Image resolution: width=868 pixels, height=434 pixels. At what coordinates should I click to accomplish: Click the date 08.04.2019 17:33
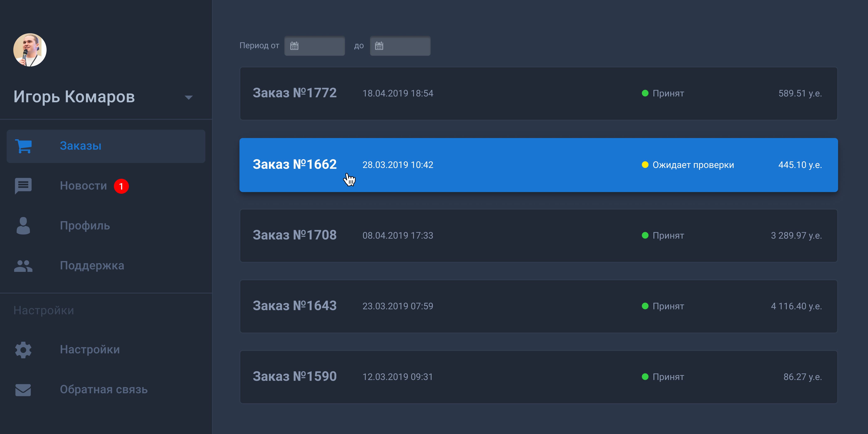[x=398, y=235]
